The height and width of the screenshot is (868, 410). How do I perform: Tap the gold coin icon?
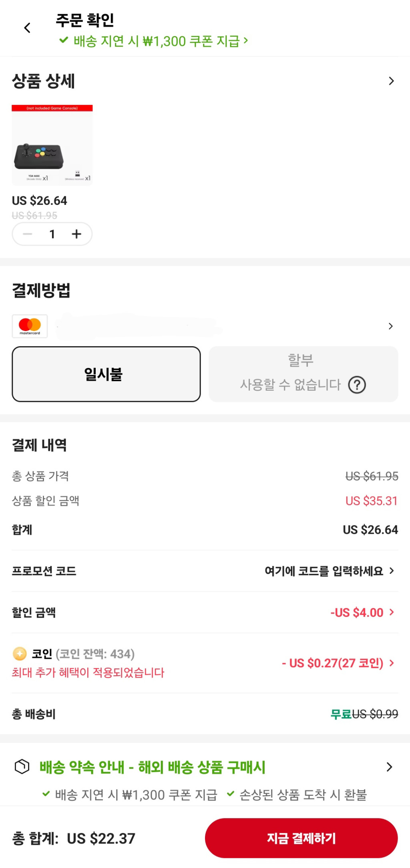[20, 654]
